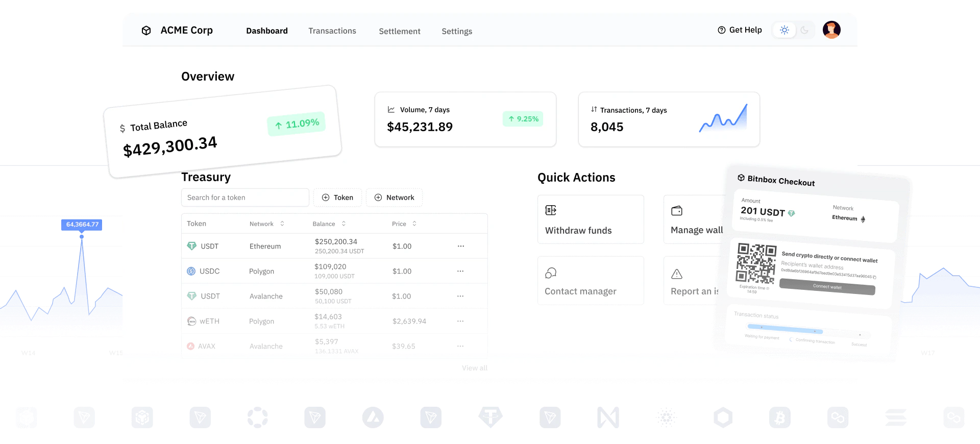Add a Network filter
The width and height of the screenshot is (980, 444).
coord(394,198)
